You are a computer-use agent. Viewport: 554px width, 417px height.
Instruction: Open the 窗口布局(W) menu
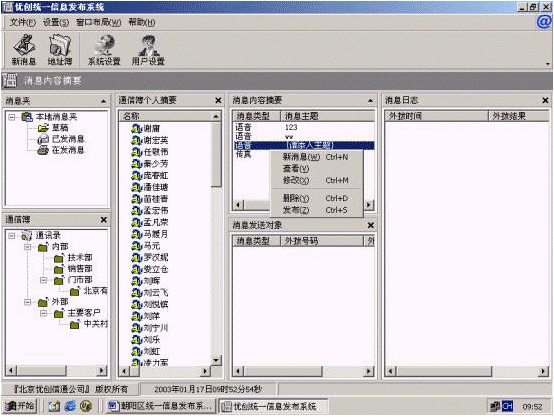[99, 23]
